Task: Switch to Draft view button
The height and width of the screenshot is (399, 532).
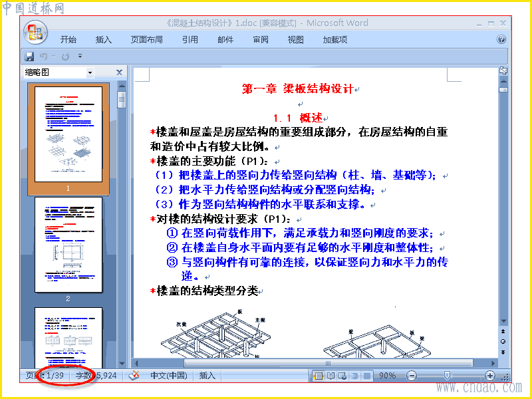Action: pos(367,376)
